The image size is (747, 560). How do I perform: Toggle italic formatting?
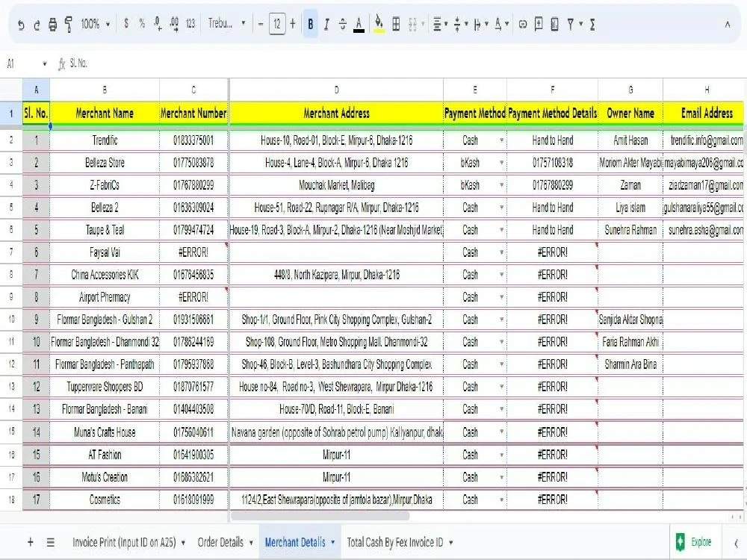(326, 24)
